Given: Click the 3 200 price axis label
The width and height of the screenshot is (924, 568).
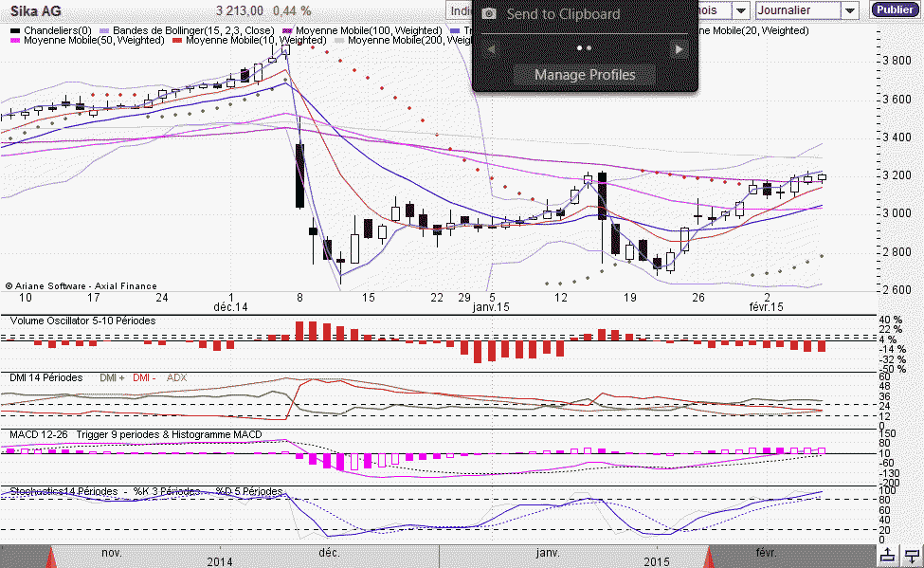Looking at the screenshot, I should coord(897,175).
